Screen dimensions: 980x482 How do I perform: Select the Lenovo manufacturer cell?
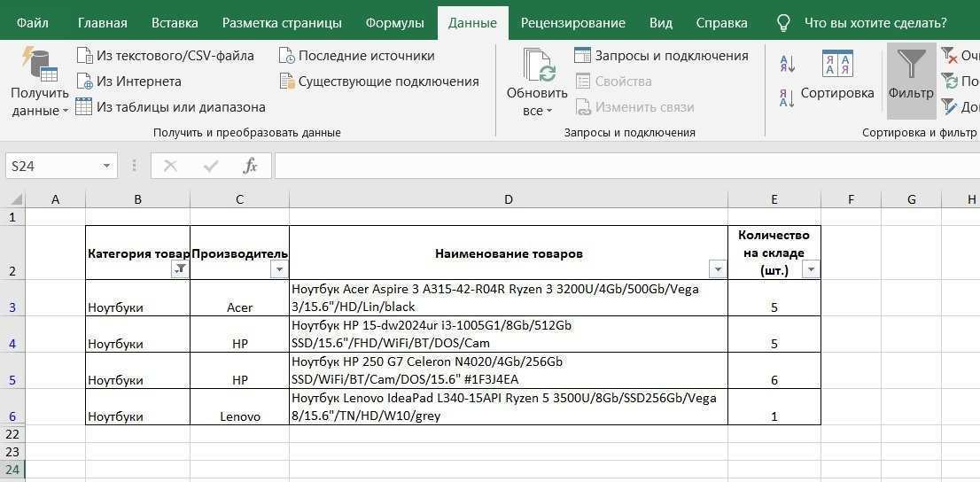point(240,407)
